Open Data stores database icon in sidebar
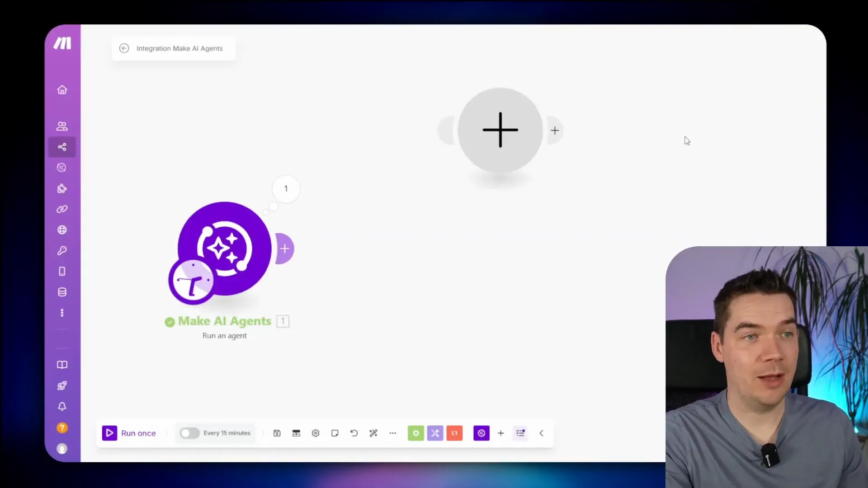This screenshot has height=488, width=868. click(62, 292)
